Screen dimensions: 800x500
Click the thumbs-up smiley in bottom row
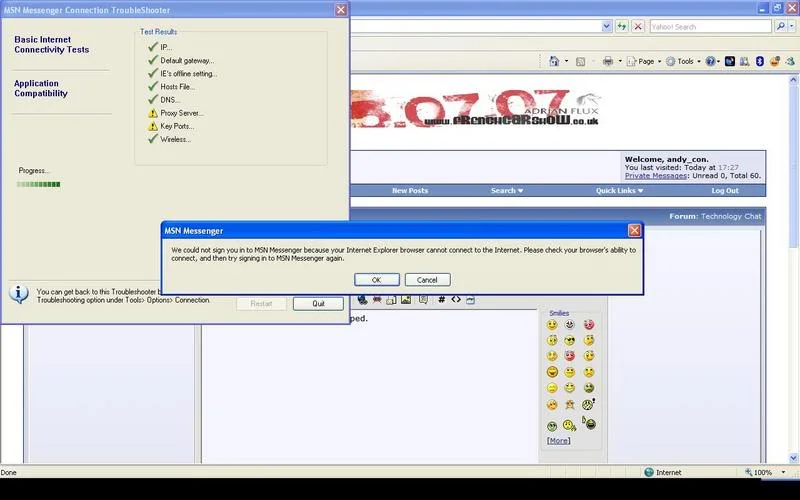[589, 423]
